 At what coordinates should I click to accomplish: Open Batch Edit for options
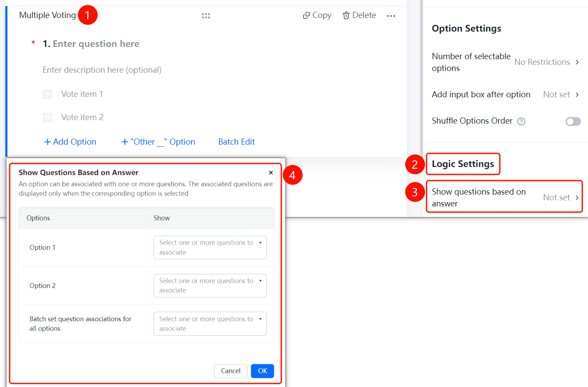coord(237,142)
